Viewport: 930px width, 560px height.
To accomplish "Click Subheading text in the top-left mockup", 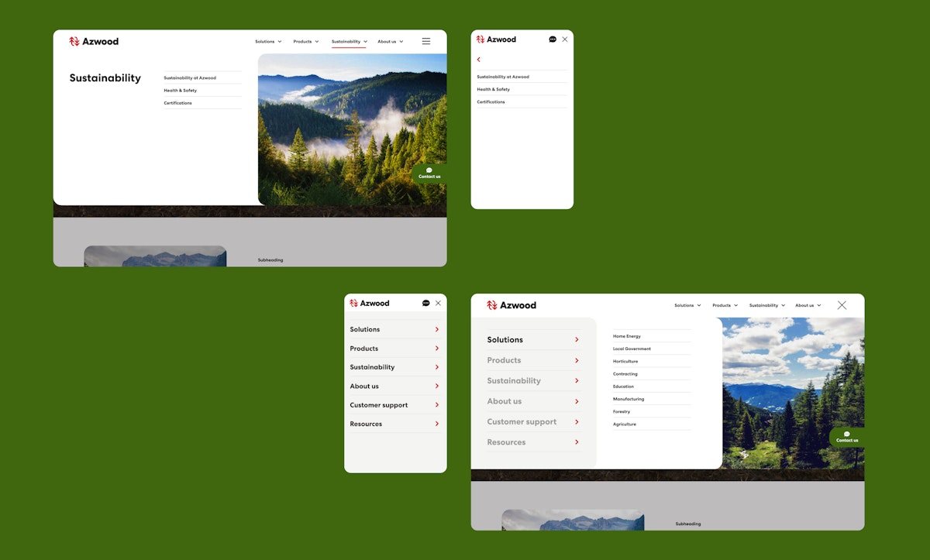I will pos(270,260).
